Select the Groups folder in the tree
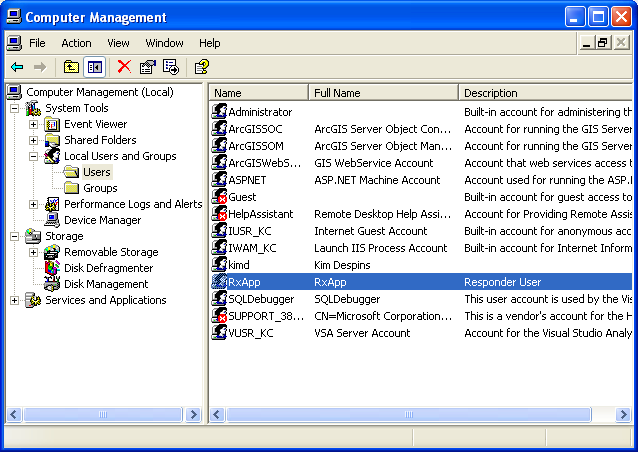Image resolution: width=638 pixels, height=452 pixels. tap(99, 188)
